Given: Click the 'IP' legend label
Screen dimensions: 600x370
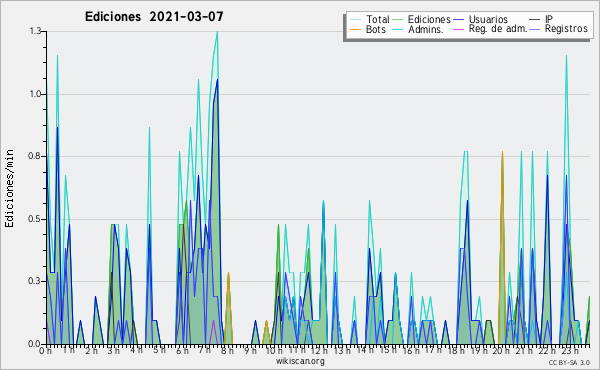Looking at the screenshot, I should (x=549, y=19).
